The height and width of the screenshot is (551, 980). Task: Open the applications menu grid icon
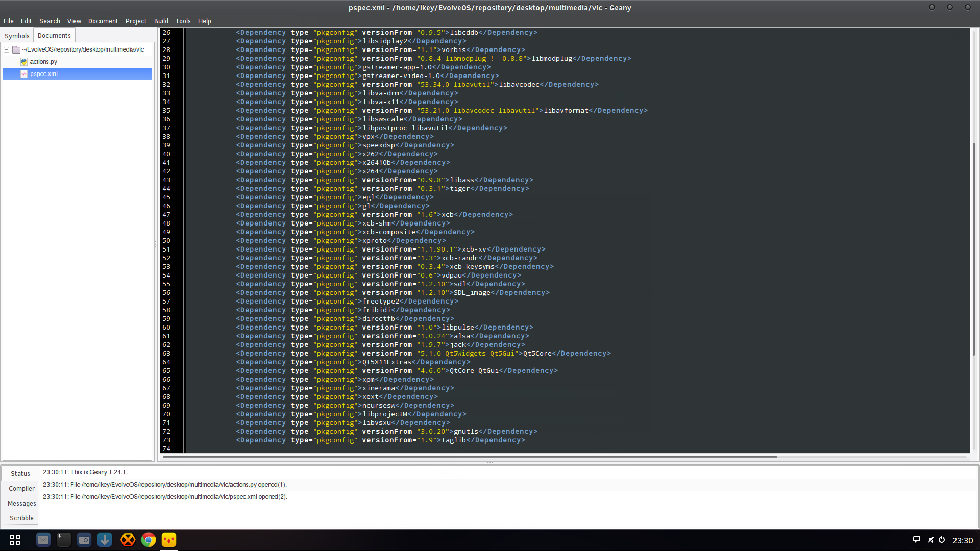[x=15, y=540]
